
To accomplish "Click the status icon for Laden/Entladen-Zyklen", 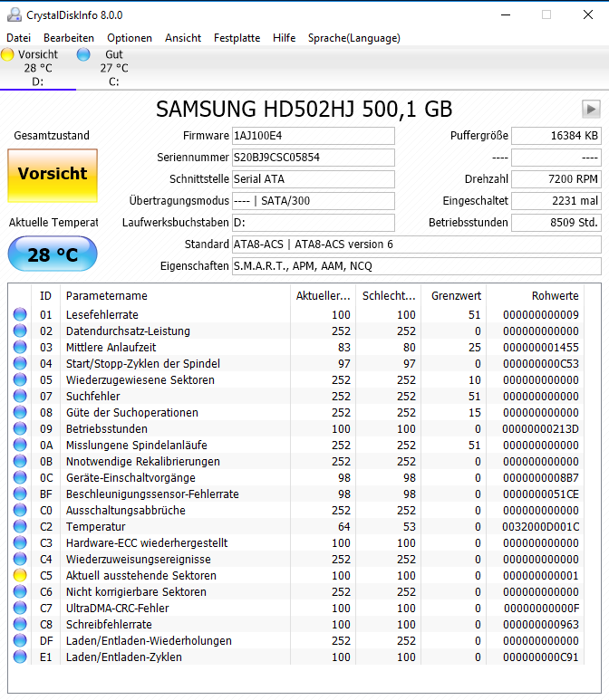I will [x=20, y=657].
